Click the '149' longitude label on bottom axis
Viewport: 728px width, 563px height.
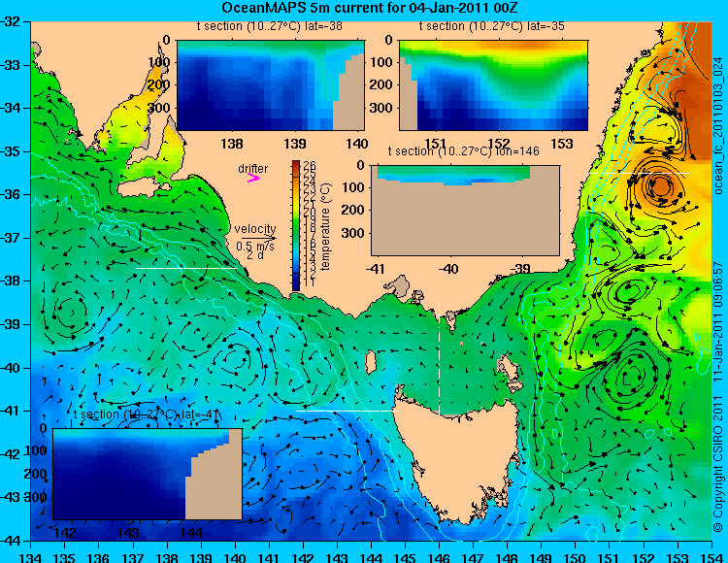pos(542,556)
